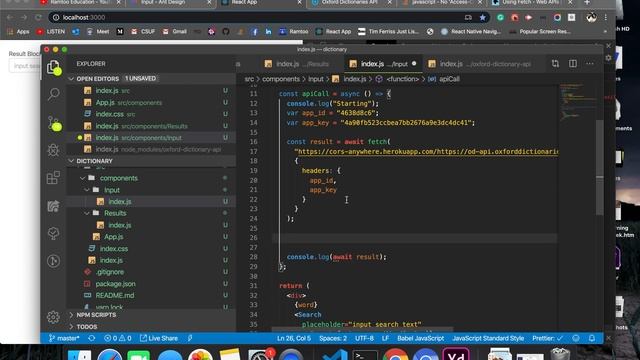Open the Debug view with bug icon
Viewport: 640px width, 360px height.
[x=53, y=150]
